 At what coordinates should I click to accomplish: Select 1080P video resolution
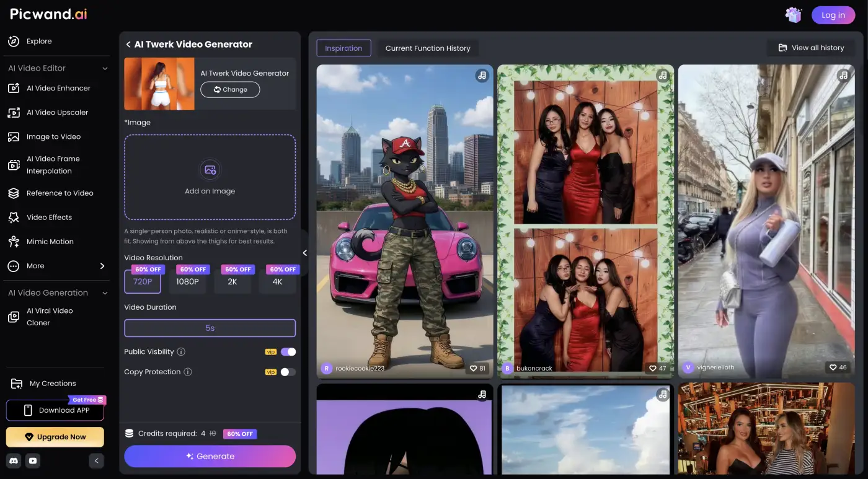pos(187,281)
